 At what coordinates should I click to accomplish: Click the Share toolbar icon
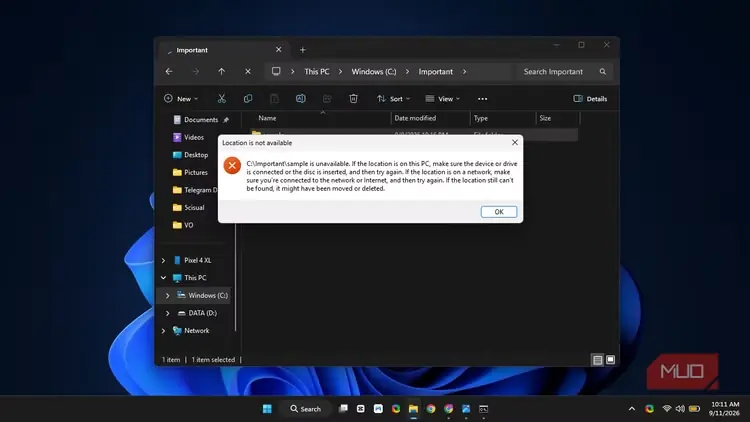click(327, 99)
